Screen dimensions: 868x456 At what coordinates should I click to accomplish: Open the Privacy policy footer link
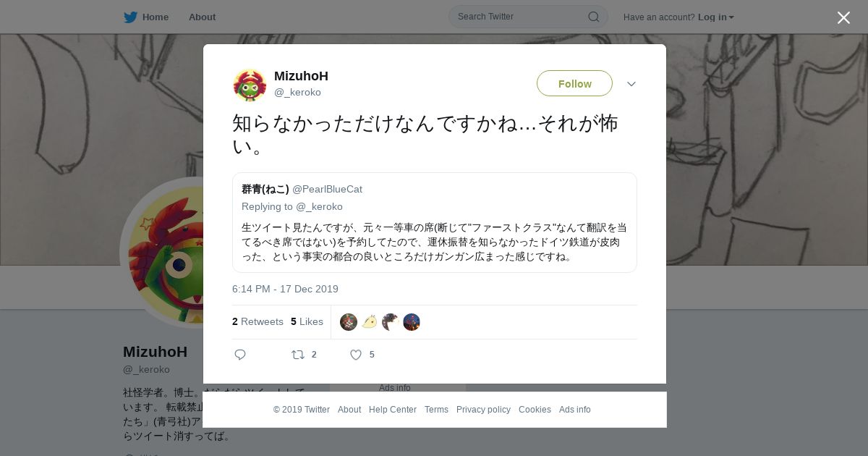click(x=483, y=410)
